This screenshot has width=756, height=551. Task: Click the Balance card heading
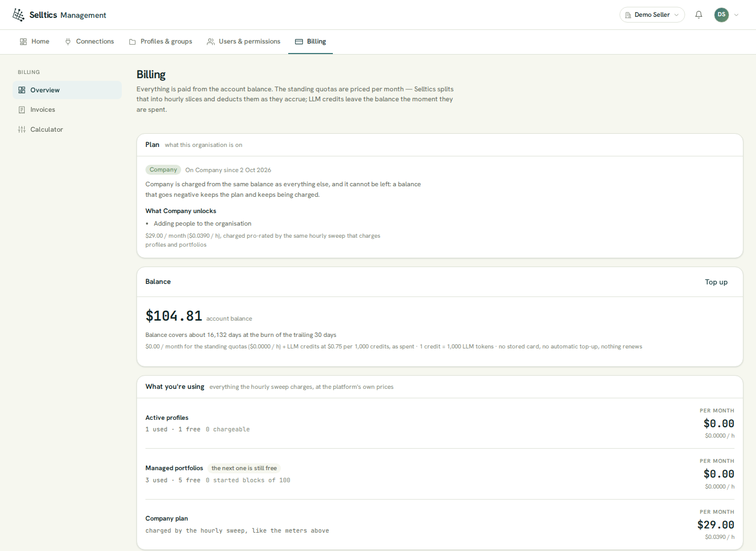[x=158, y=282]
